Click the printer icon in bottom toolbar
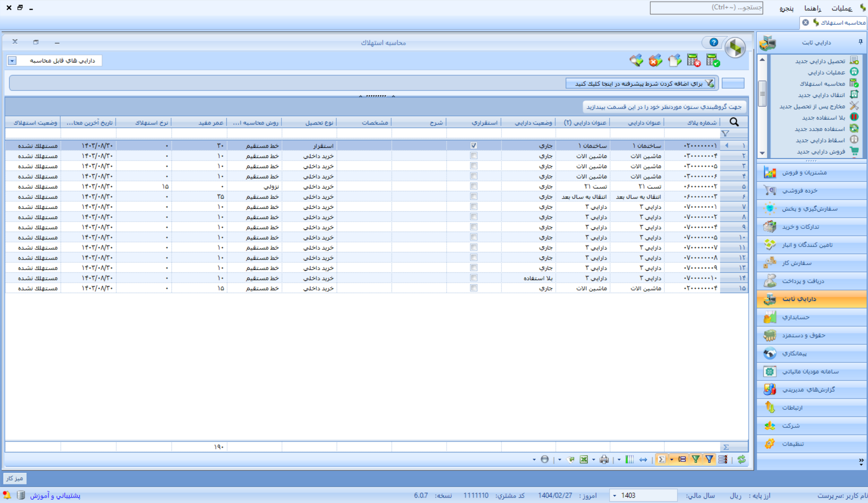This screenshot has width=868, height=503. pyautogui.click(x=604, y=460)
